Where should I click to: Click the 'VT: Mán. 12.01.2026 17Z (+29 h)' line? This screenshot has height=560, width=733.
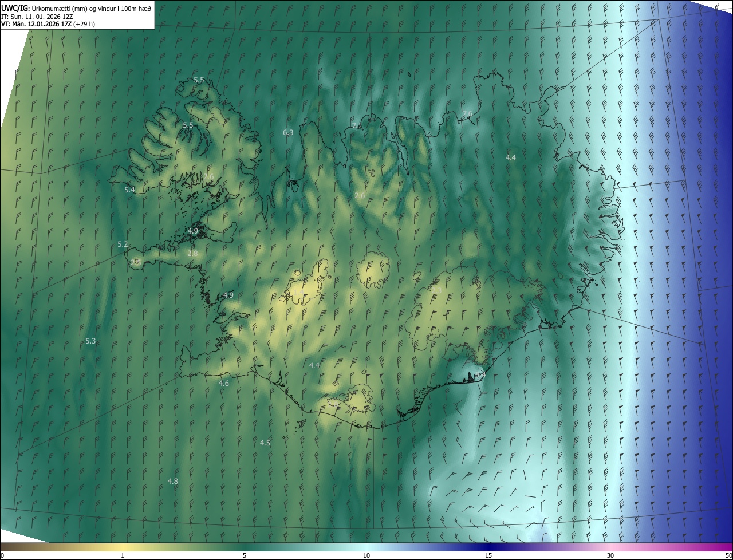click(x=48, y=24)
